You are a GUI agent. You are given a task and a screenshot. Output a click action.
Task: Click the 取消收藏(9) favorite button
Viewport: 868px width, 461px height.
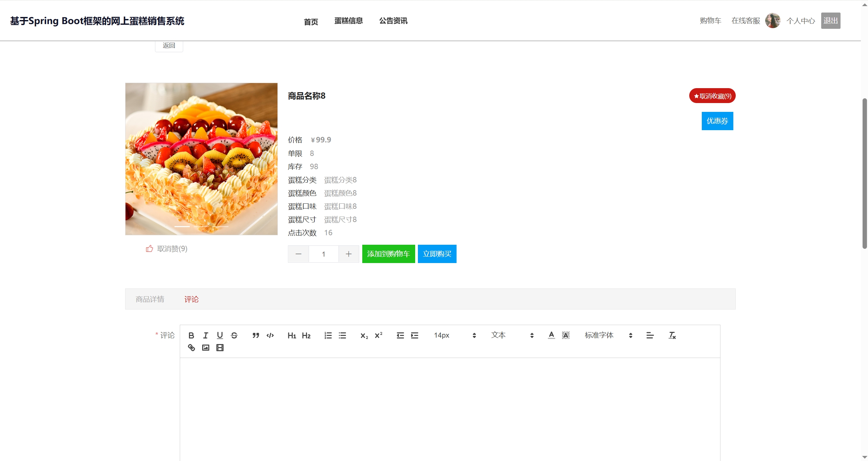pyautogui.click(x=712, y=96)
